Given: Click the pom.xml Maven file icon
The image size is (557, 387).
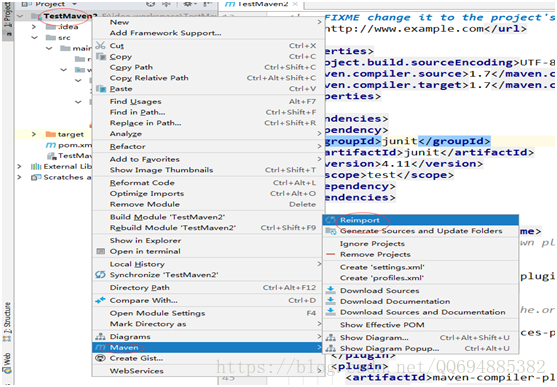Looking at the screenshot, I should (51, 145).
